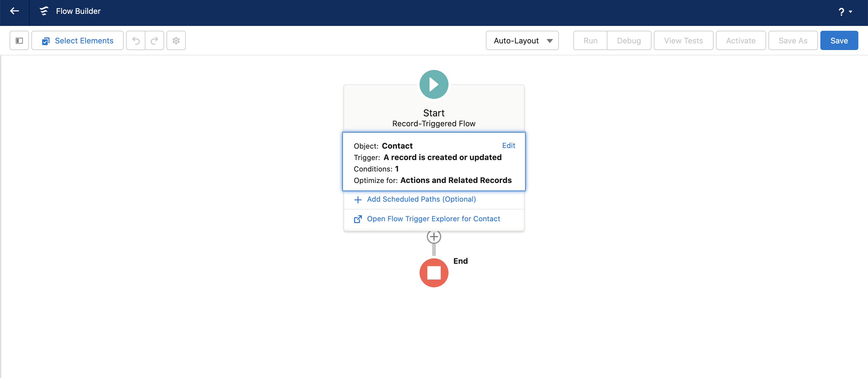Image resolution: width=868 pixels, height=378 pixels.
Task: Click the Run button
Action: pos(590,41)
